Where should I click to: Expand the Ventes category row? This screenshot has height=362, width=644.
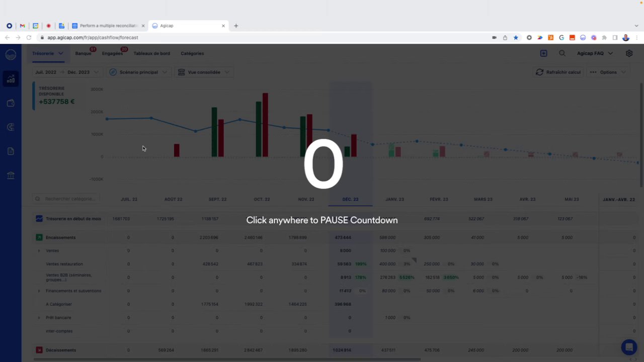(39, 250)
